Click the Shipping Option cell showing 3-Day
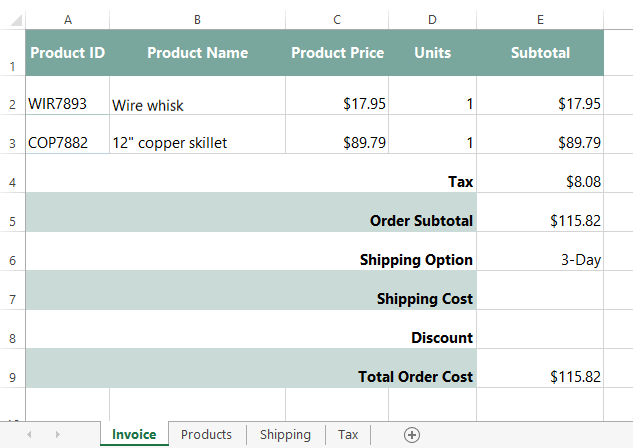Screen dimensions: 633x448 pos(540,260)
